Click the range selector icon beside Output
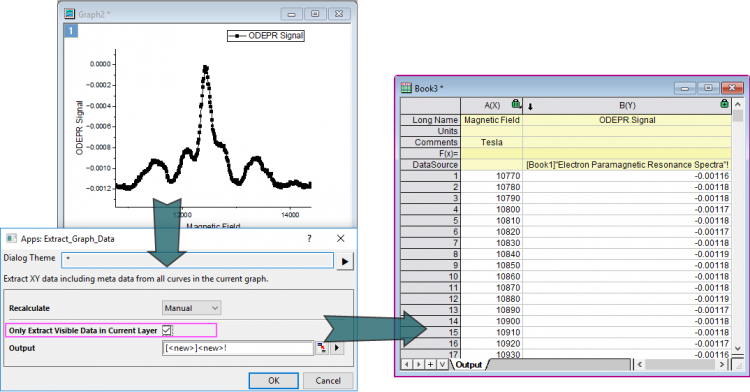This screenshot has width=750, height=392. [x=322, y=348]
